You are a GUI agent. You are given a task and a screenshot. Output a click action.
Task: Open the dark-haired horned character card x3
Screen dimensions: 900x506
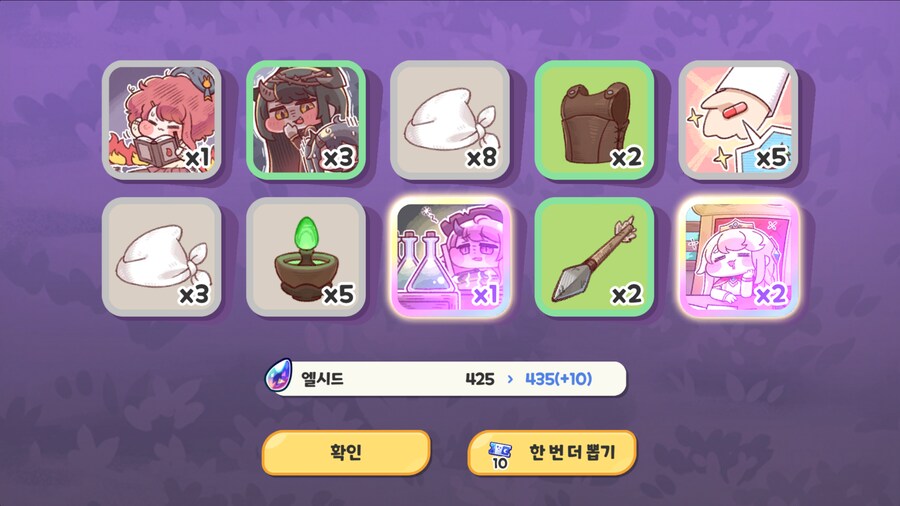[306, 120]
